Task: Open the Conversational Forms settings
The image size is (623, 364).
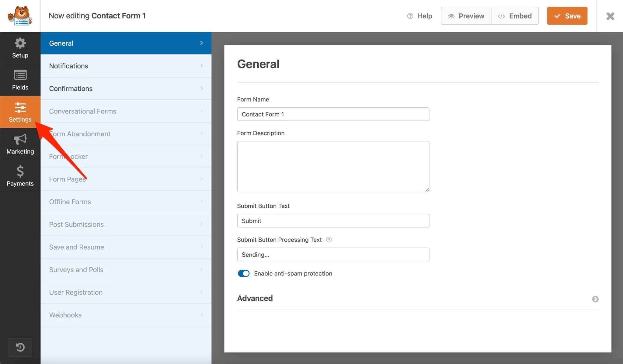Action: 126,111
